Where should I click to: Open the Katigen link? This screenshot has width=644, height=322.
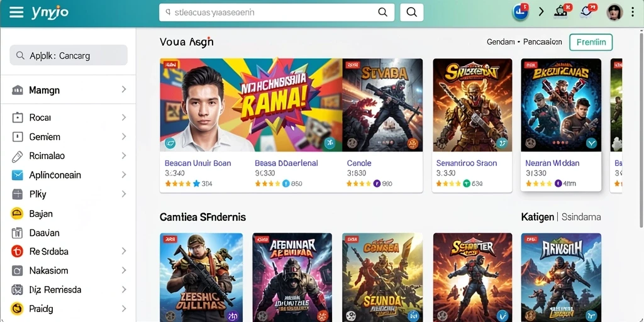[537, 217]
